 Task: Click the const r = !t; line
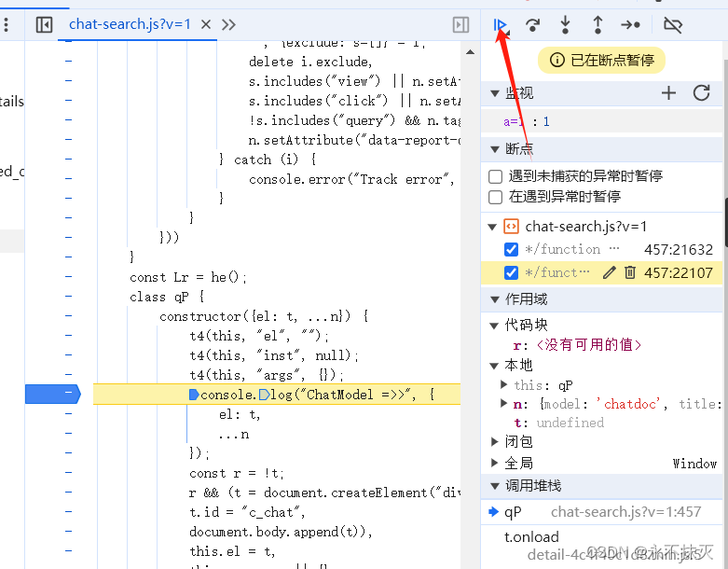tap(237, 473)
